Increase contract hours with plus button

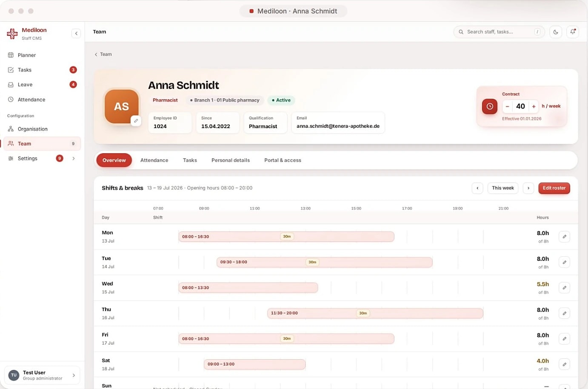[534, 106]
